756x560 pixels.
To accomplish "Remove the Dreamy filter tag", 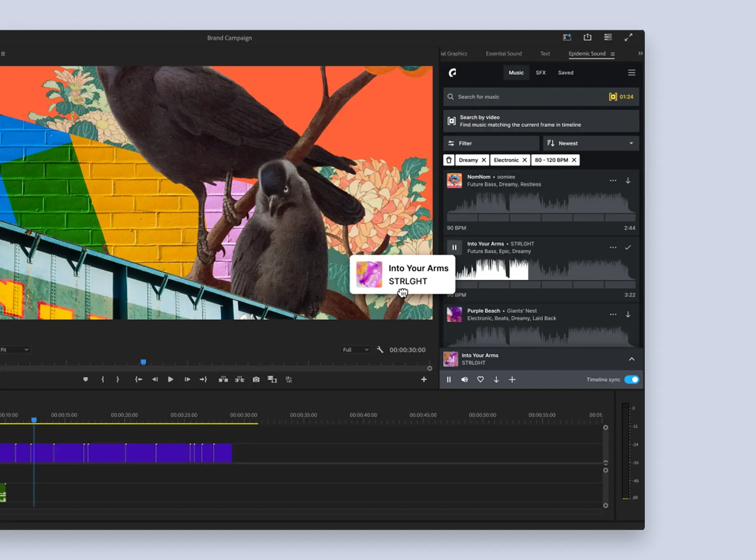I will coord(484,160).
